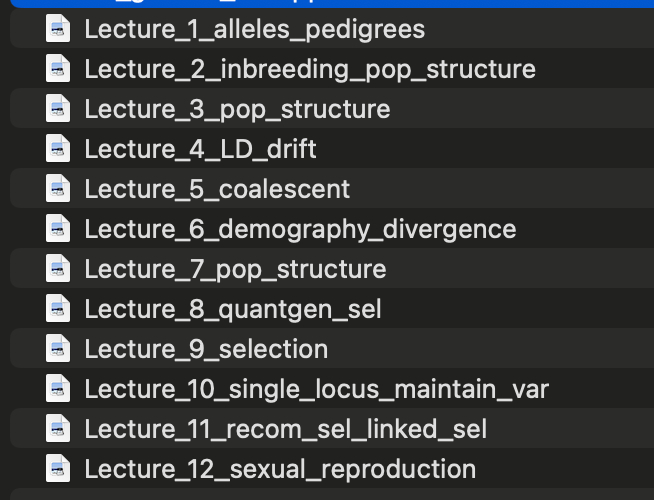
Task: Click the Lecture_1_alleles_pedigrees file icon
Action: pyautogui.click(x=59, y=29)
